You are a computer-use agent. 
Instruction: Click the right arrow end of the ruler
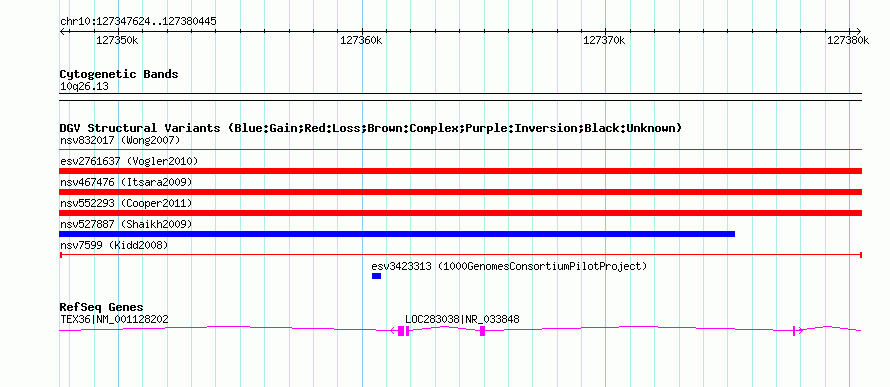pos(858,31)
